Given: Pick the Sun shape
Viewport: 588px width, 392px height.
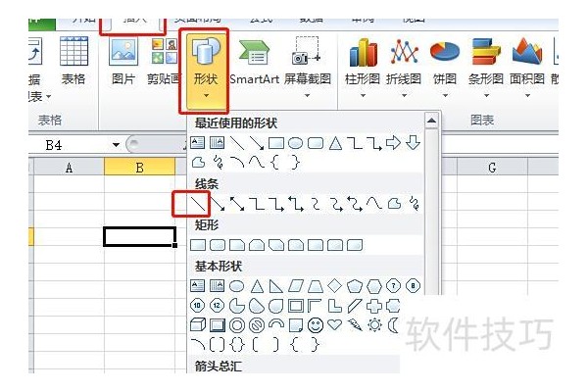Looking at the screenshot, I should (x=374, y=324).
